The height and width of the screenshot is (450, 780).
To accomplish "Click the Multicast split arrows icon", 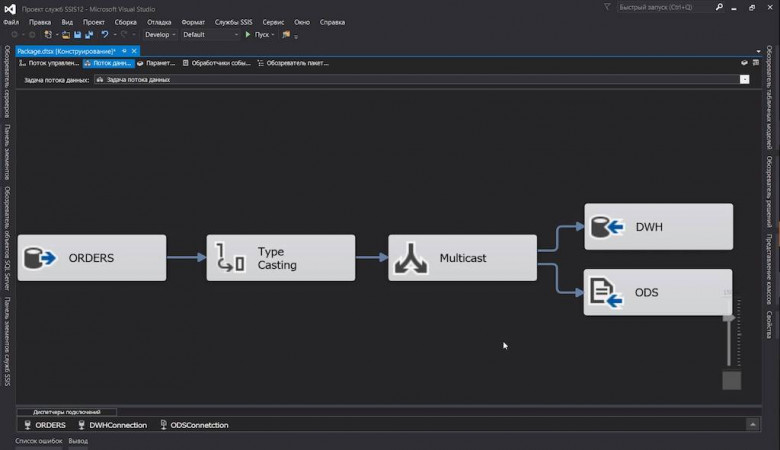I will coord(411,258).
